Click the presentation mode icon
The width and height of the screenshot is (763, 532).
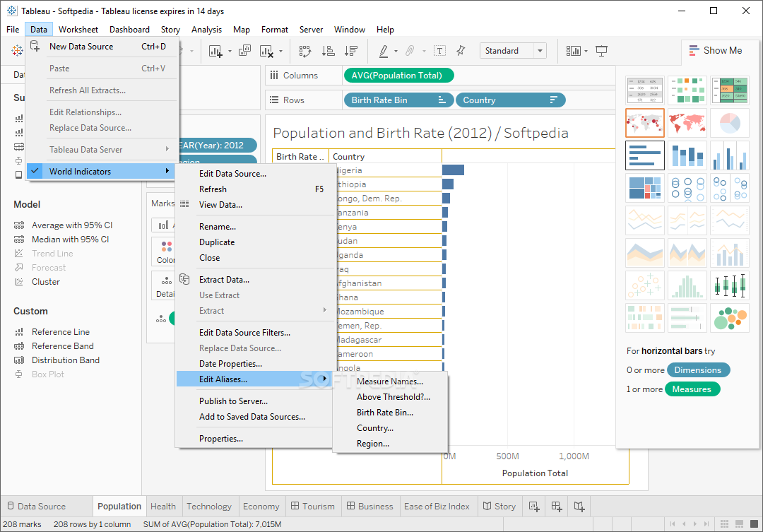pos(601,51)
